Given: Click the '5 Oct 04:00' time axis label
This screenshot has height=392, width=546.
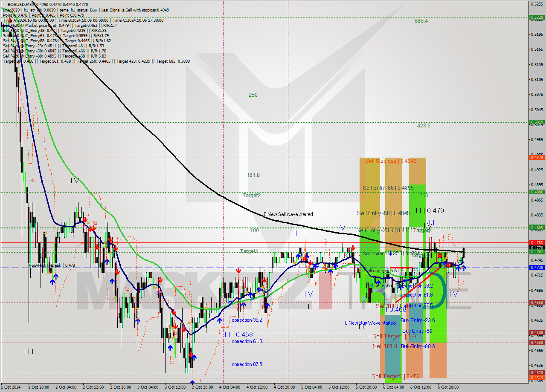Looking at the screenshot, I should (312, 387).
